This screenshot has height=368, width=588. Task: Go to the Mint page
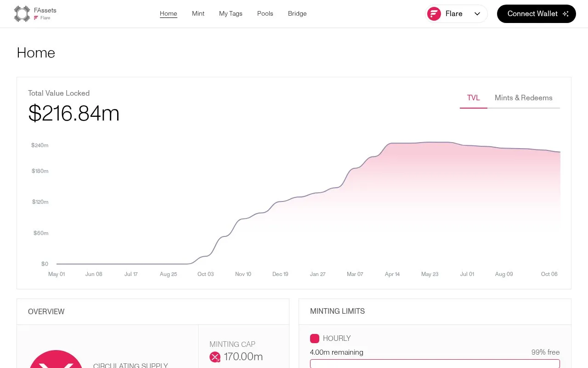[198, 14]
